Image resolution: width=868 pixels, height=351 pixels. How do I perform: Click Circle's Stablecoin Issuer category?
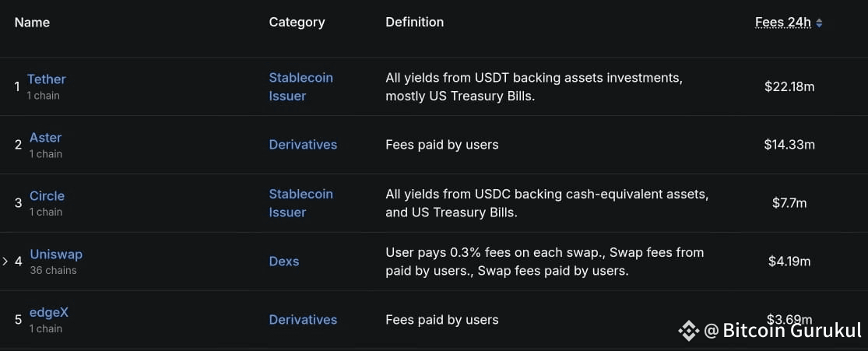point(300,202)
